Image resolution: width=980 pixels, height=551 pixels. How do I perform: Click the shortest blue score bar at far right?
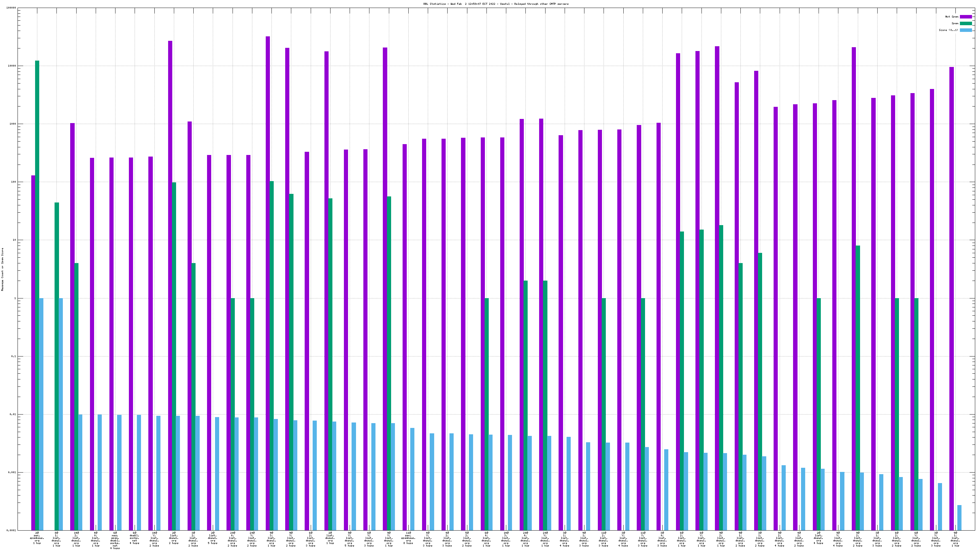pyautogui.click(x=960, y=517)
